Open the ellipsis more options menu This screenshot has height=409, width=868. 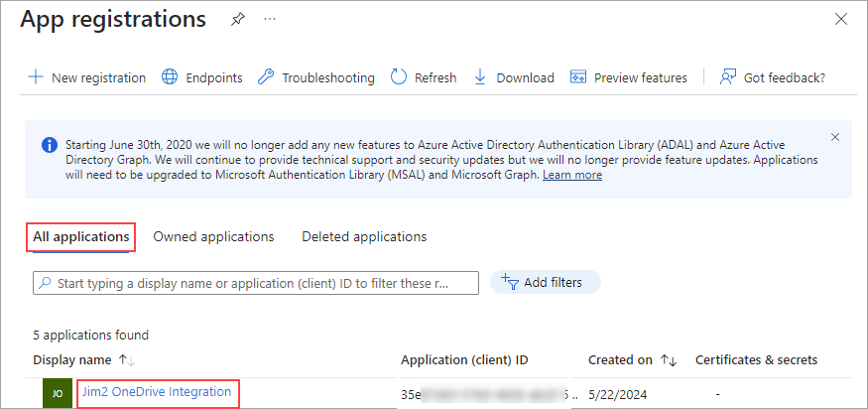click(x=269, y=20)
